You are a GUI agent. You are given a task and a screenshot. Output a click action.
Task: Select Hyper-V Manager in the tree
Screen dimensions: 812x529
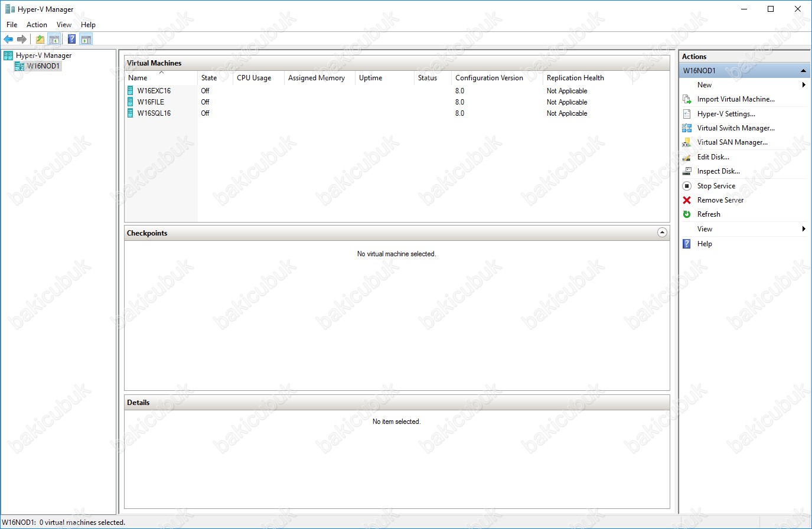pos(44,55)
